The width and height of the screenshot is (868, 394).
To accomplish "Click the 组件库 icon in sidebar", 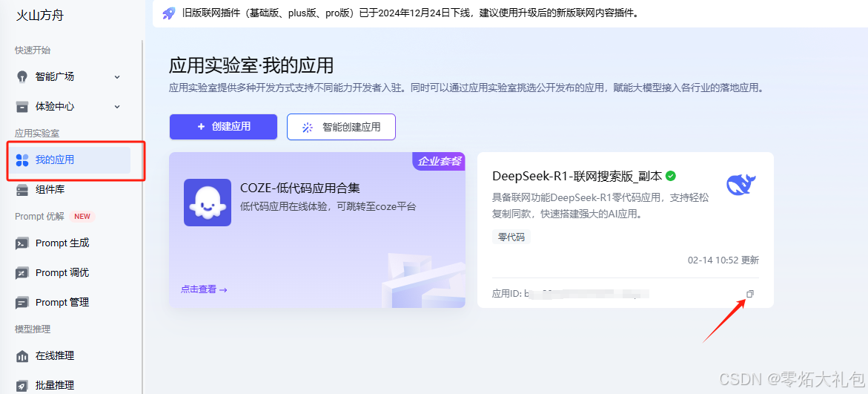I will (22, 190).
